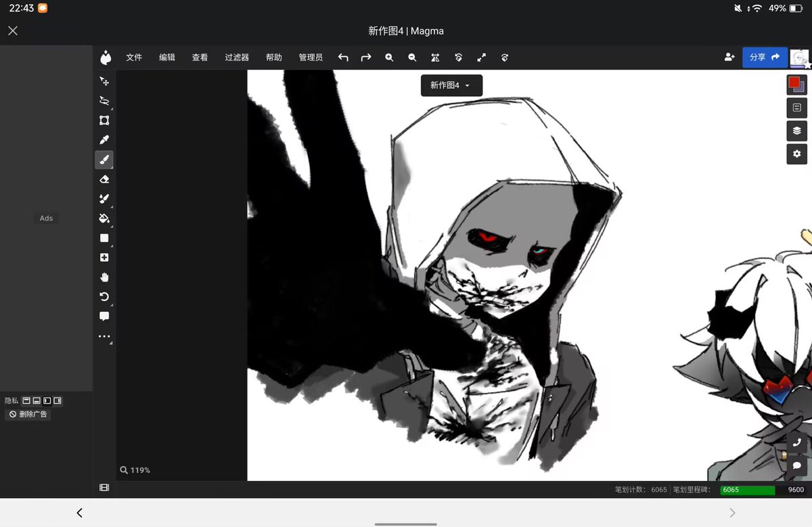Open the user avatar profile
812x527 pixels.
(800, 58)
